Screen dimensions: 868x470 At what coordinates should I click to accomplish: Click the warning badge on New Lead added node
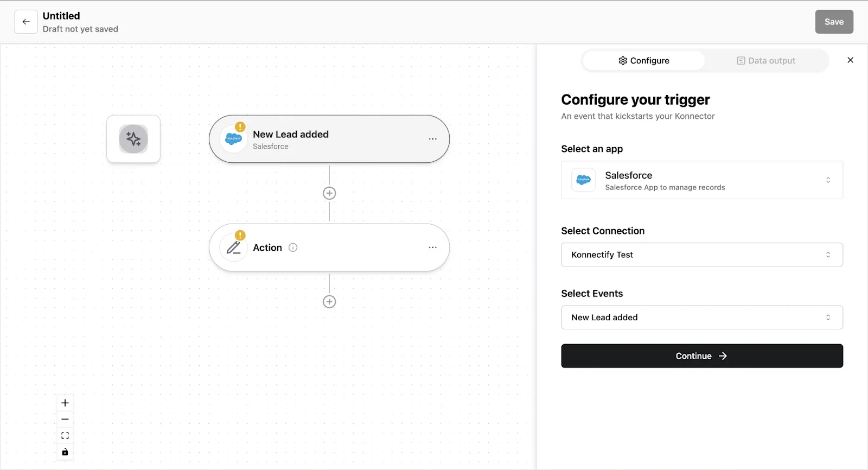[x=240, y=127]
